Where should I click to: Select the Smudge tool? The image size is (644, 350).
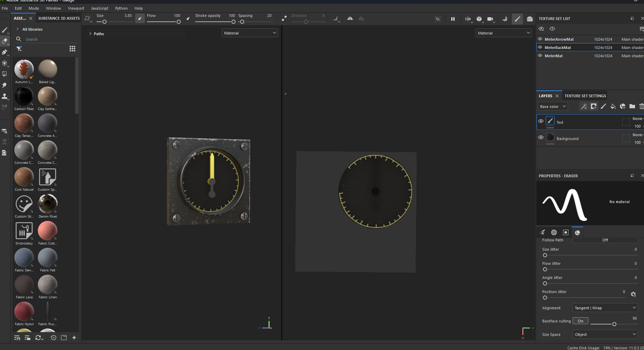[4, 85]
